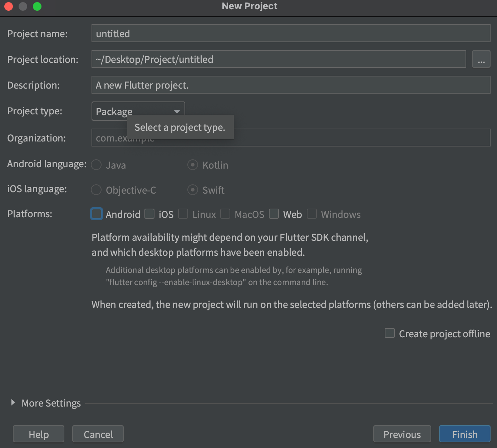Click the 'When created, the new project' text
Viewport: 497px width, 448px height.
[x=292, y=304]
